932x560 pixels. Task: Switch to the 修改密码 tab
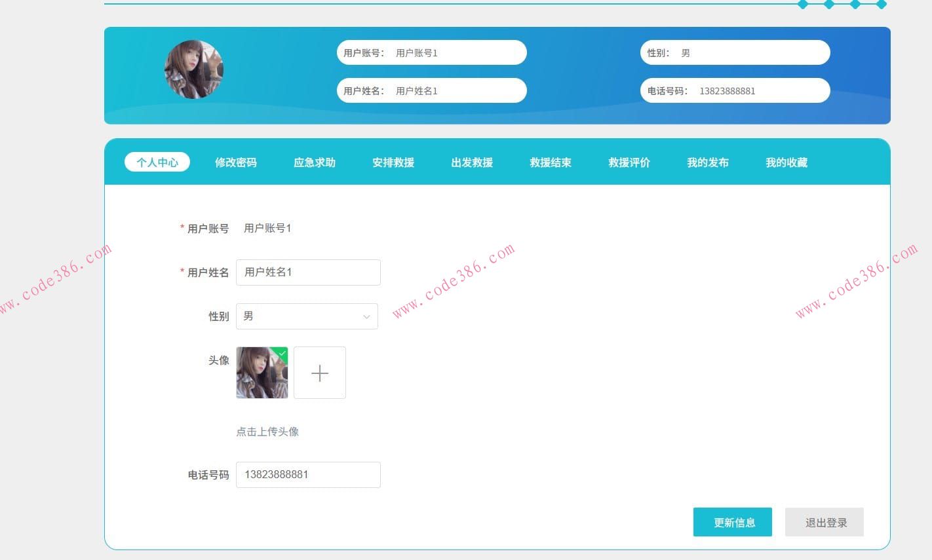[x=236, y=162]
